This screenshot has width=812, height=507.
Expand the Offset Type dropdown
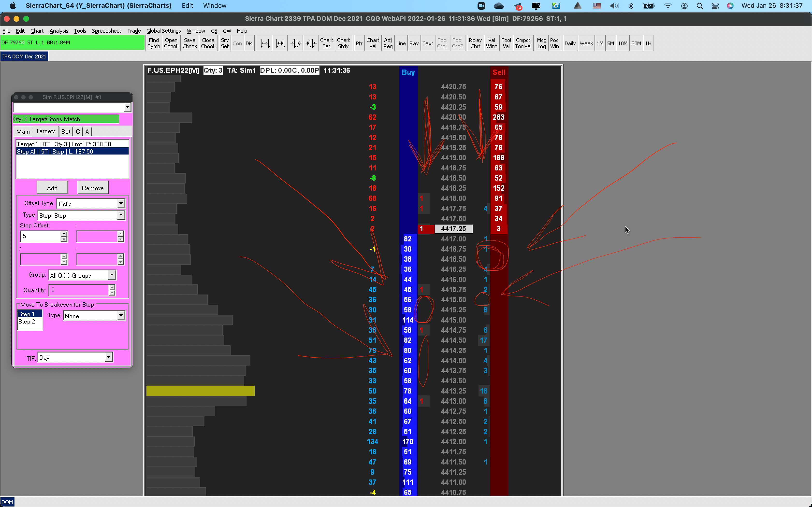pos(121,204)
